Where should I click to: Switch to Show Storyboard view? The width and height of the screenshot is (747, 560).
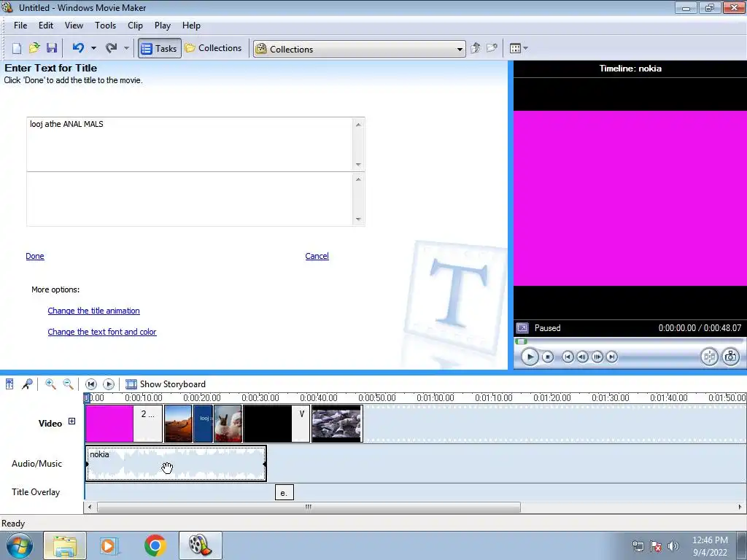pos(166,384)
